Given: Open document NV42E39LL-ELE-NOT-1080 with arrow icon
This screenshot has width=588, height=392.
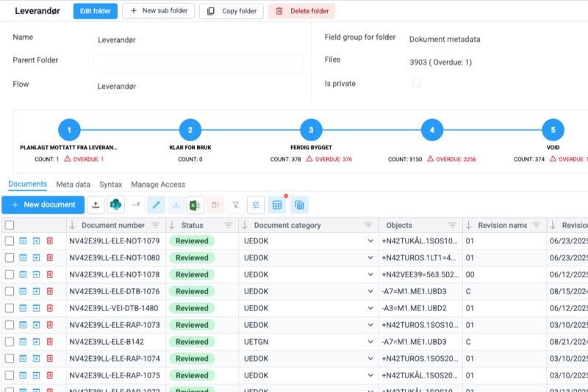Looking at the screenshot, I should (x=36, y=257).
